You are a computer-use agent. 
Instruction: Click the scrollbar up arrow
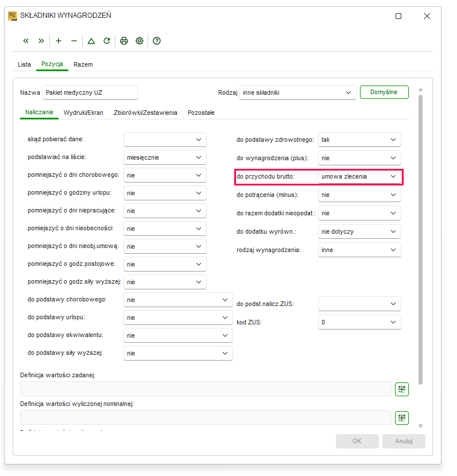[x=421, y=90]
